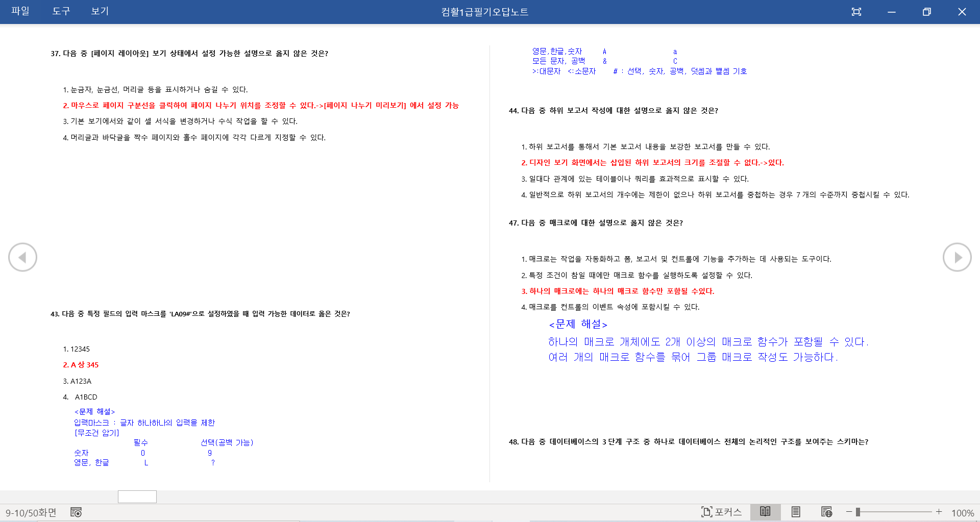Click option '1. 눈금자, 눈금선, 머리글'

pos(155,89)
